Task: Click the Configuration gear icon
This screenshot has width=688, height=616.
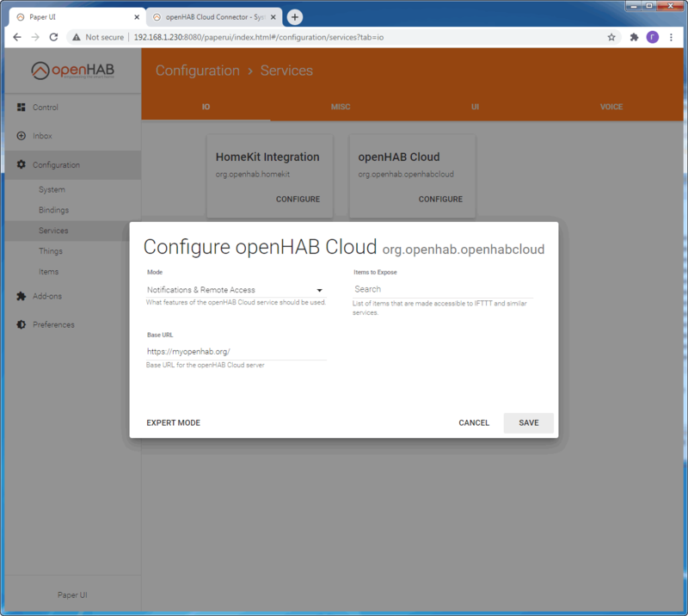Action: 21,165
